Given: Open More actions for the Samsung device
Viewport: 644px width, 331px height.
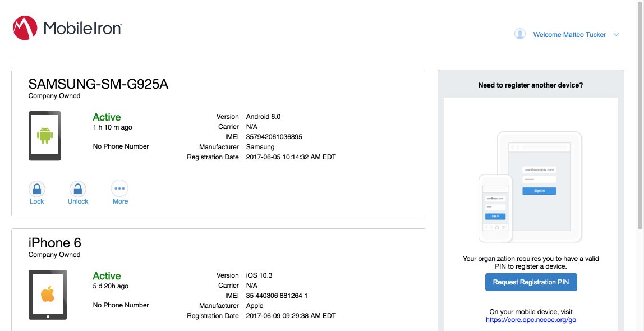Looking at the screenshot, I should (x=120, y=193).
